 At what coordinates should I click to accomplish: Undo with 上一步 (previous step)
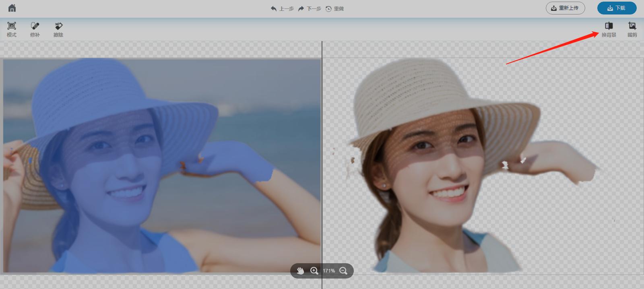(282, 8)
